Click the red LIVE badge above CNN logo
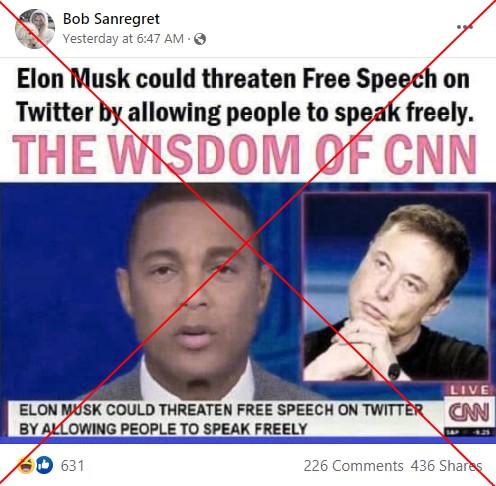496x486 pixels. click(469, 390)
